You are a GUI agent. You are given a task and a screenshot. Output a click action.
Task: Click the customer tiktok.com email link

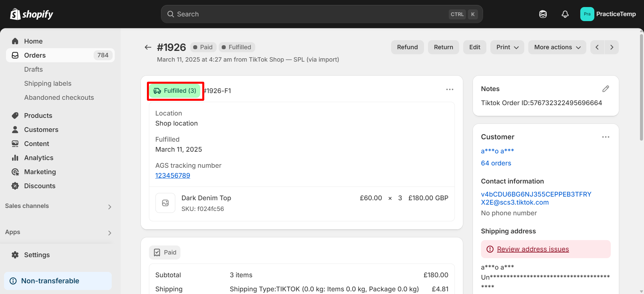pyautogui.click(x=536, y=198)
